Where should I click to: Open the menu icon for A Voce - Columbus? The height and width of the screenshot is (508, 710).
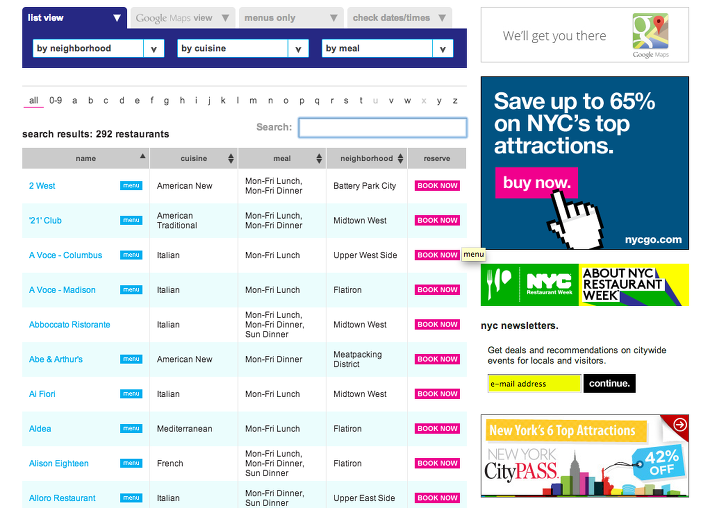coord(131,255)
